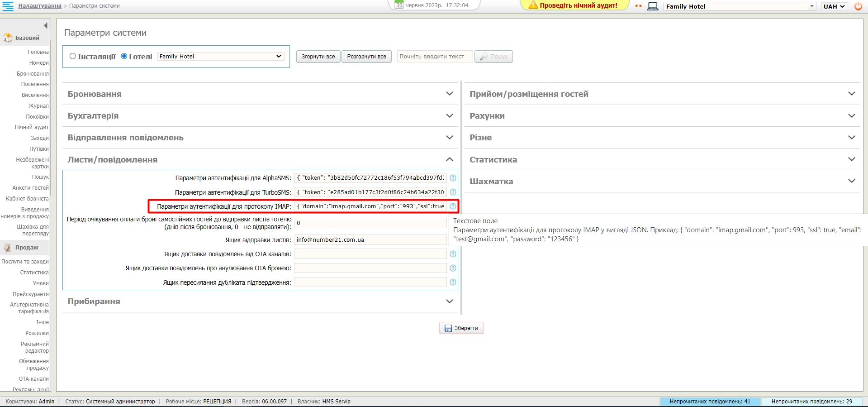Click the Зберегти save button

tap(461, 328)
